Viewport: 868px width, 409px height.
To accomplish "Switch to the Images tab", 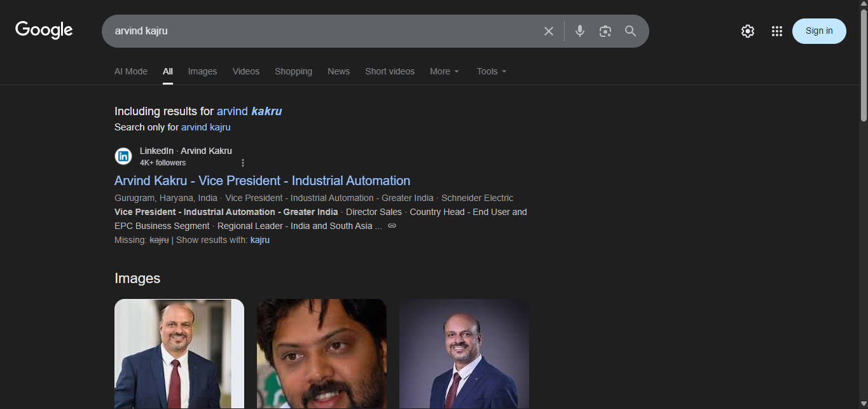I will coord(202,71).
